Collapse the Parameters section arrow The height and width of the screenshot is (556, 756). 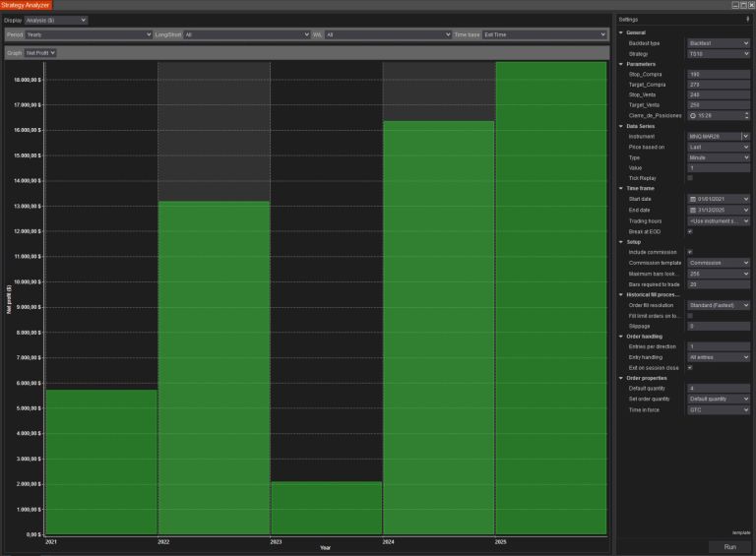pos(621,64)
